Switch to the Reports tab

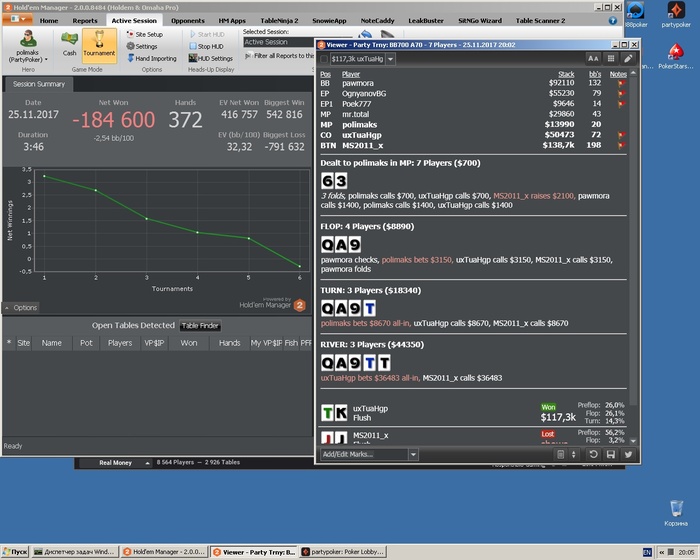pyautogui.click(x=85, y=21)
